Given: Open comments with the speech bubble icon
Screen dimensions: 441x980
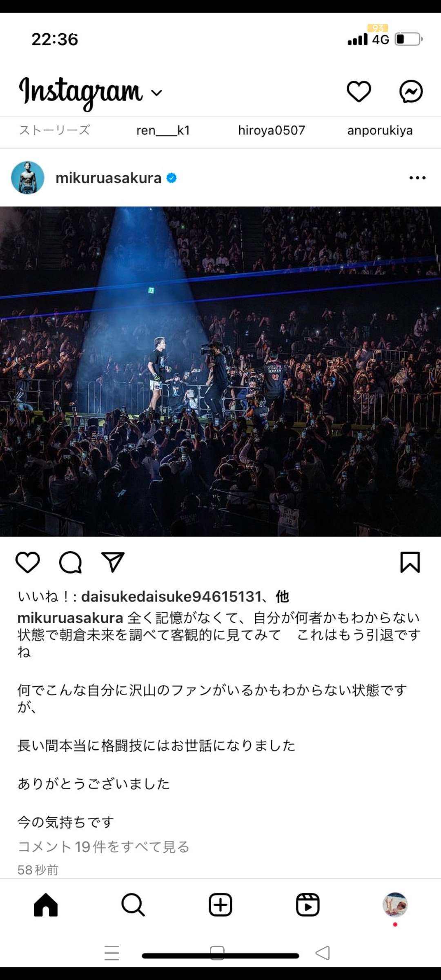Looking at the screenshot, I should pyautogui.click(x=71, y=562).
